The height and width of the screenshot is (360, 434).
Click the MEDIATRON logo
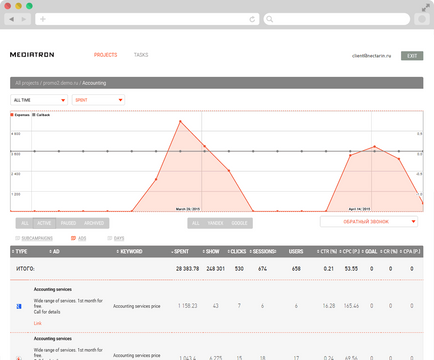pyautogui.click(x=32, y=55)
